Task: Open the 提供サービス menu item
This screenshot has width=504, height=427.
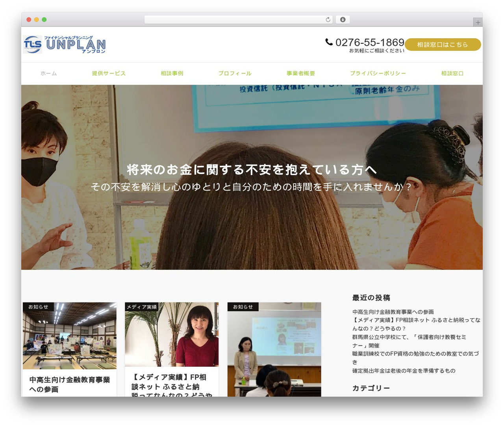Action: (109, 73)
